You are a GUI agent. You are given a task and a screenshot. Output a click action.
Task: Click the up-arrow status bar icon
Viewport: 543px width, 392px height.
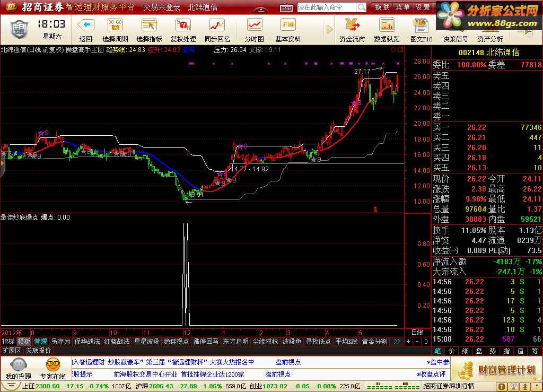coord(526,386)
